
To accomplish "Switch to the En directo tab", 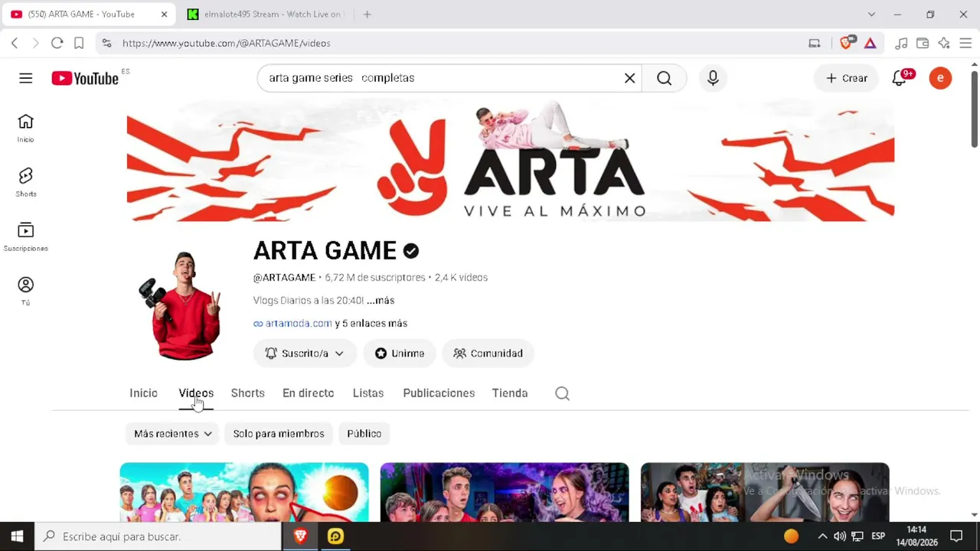I will (x=308, y=393).
